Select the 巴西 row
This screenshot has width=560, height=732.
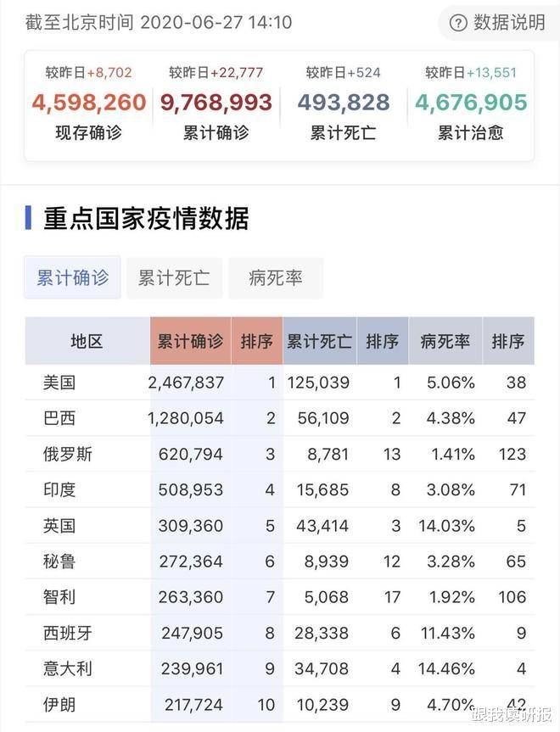(x=59, y=418)
